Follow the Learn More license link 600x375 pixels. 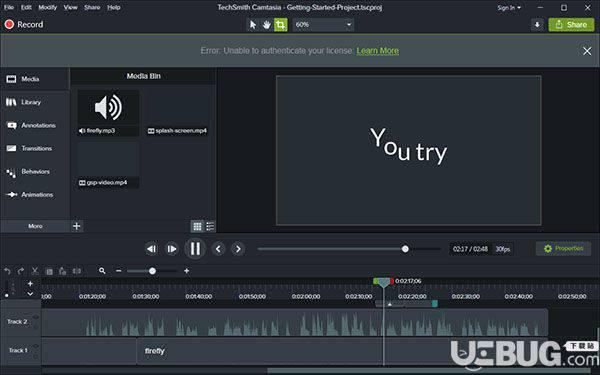tap(377, 51)
